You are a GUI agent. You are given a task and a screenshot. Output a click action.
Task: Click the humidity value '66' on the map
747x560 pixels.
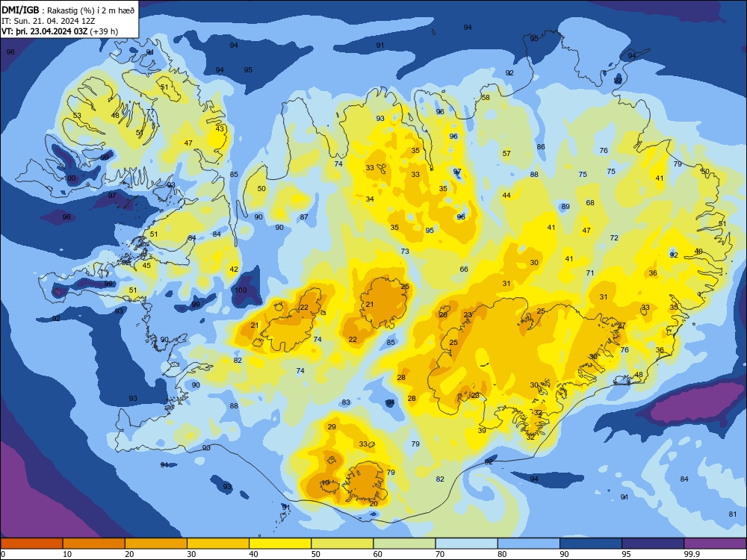click(x=464, y=269)
